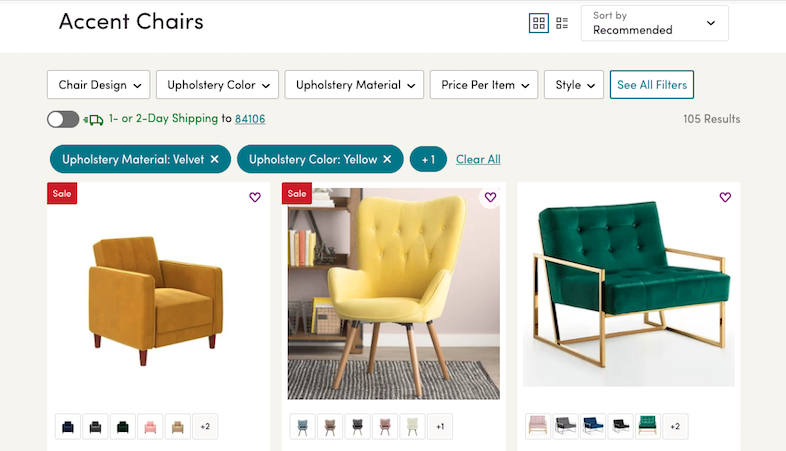The height and width of the screenshot is (451, 786).
Task: Toggle 1- or 2-Day Shipping switch
Action: coord(63,119)
